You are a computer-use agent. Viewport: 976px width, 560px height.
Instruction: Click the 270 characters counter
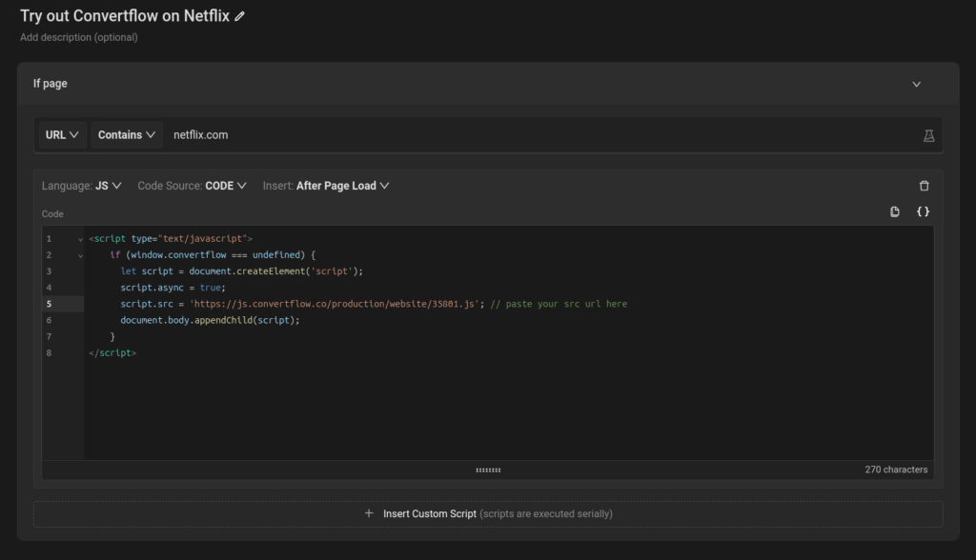click(x=896, y=470)
